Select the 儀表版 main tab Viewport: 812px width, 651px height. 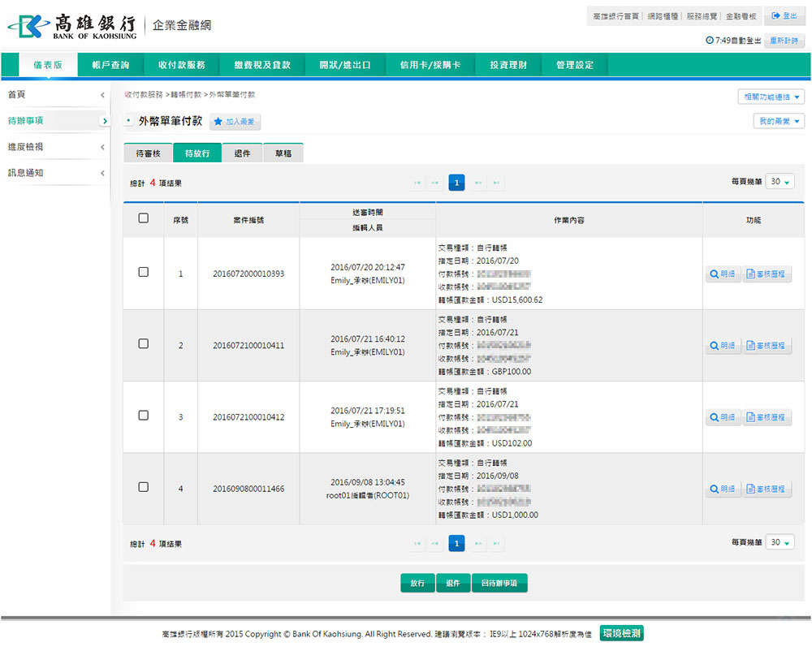coord(48,65)
